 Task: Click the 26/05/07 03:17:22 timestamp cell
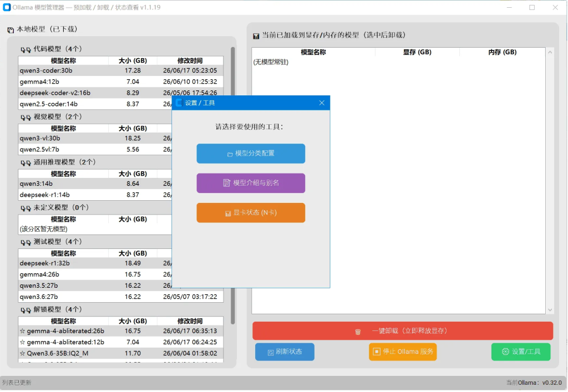point(190,297)
